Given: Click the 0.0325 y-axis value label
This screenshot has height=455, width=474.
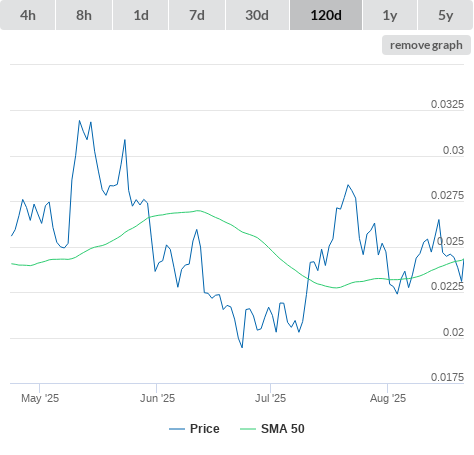Looking at the screenshot, I should [x=447, y=104].
